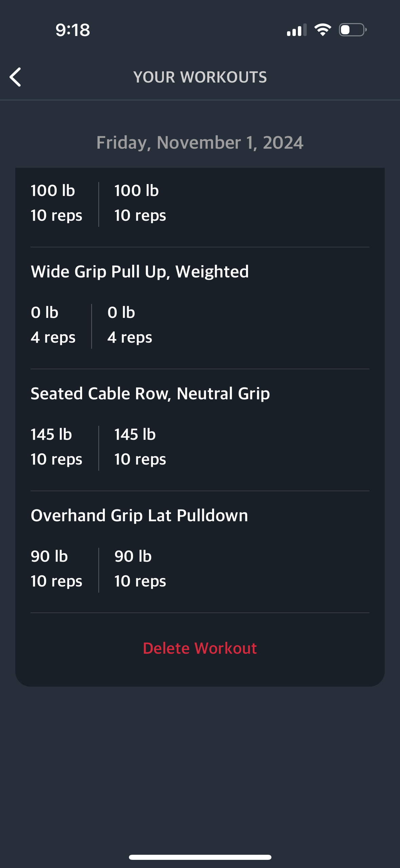The width and height of the screenshot is (400, 868).
Task: Open the Wide Grip Pull Up, Weighted exercise
Action: (140, 272)
